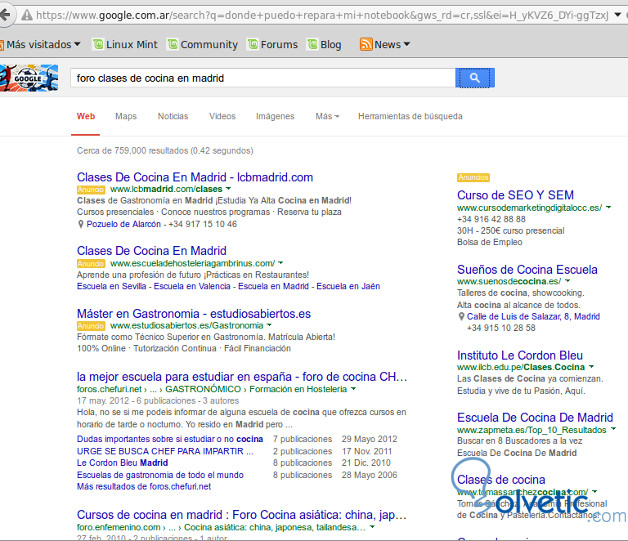This screenshot has width=628, height=541.
Task: Expand arrow next to www.lcb.edu.pe ad
Action: [x=592, y=367]
